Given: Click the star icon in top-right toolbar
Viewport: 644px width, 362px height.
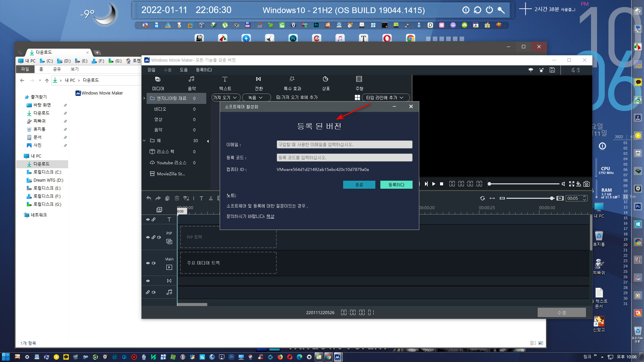Looking at the screenshot, I should coord(541,70).
